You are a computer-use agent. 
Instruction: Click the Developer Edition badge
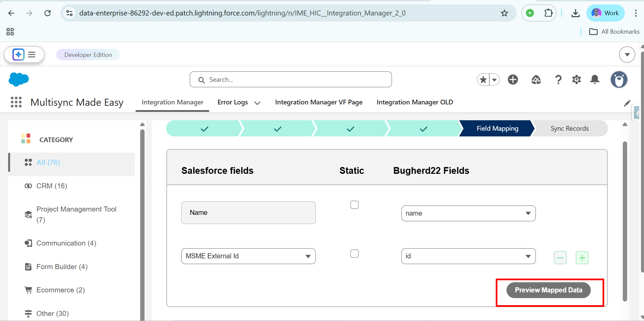pyautogui.click(x=88, y=55)
